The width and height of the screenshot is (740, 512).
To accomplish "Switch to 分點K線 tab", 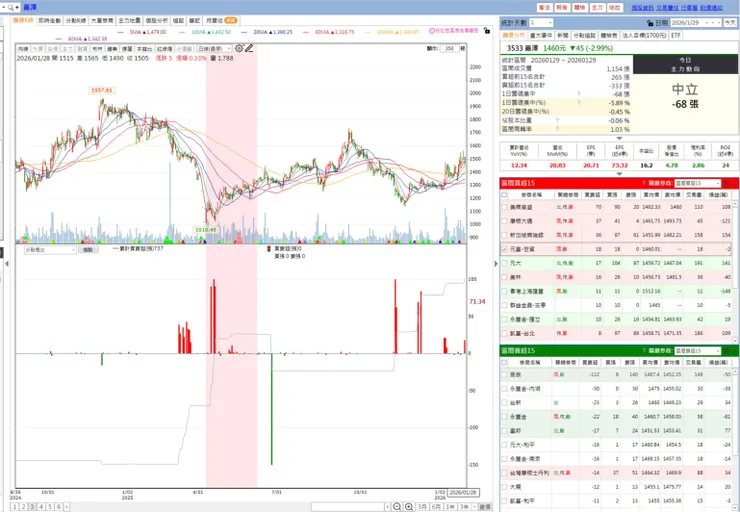I will click(x=76, y=20).
